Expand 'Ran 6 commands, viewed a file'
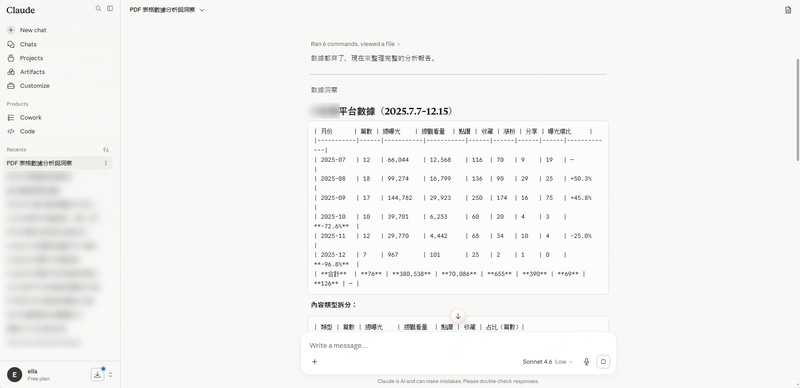The image size is (800, 388). tap(356, 44)
